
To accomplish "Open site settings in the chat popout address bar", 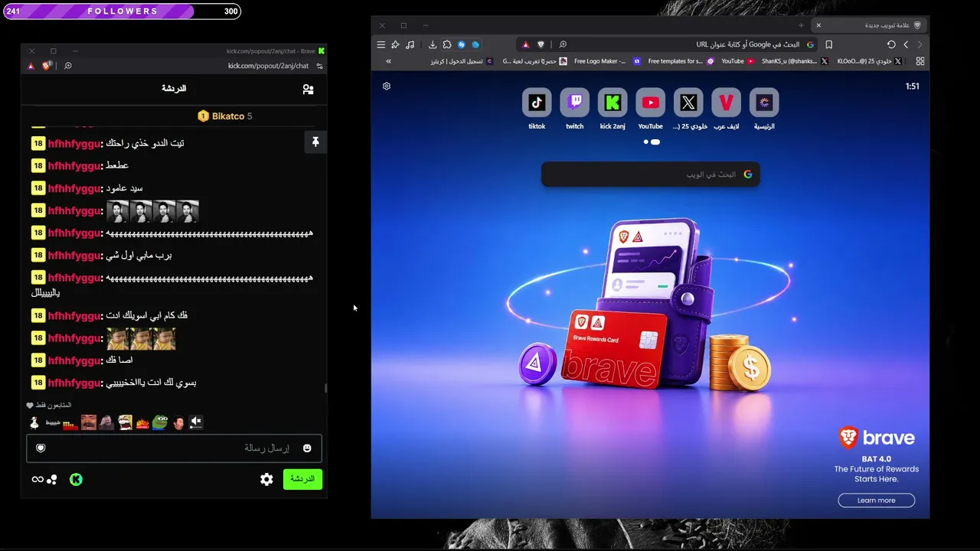I will [x=319, y=66].
